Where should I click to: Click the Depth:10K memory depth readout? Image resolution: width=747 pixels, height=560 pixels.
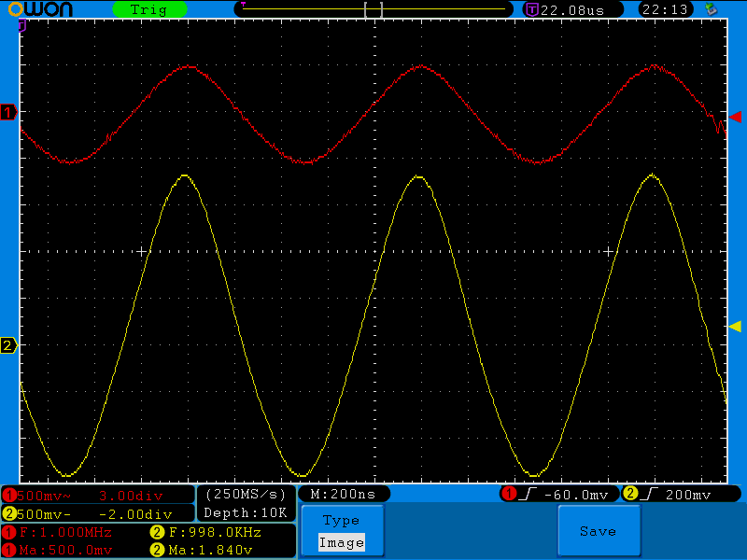tap(246, 512)
